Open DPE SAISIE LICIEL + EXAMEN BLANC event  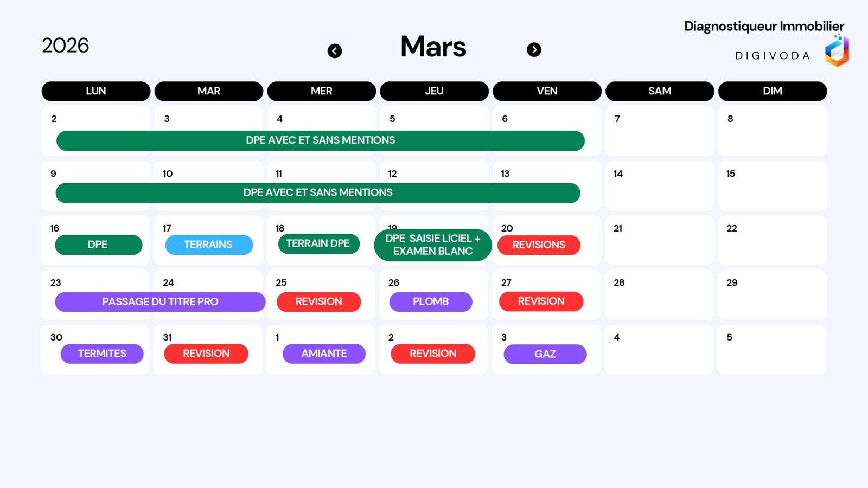click(x=433, y=245)
